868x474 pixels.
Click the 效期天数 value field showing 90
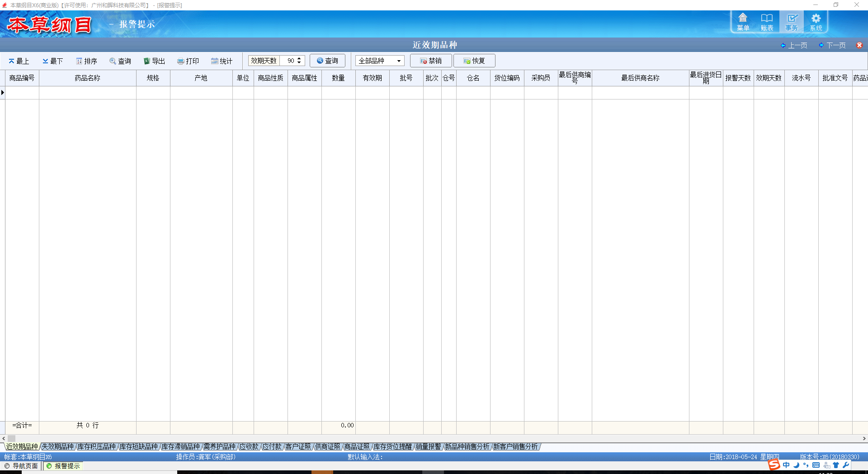288,61
